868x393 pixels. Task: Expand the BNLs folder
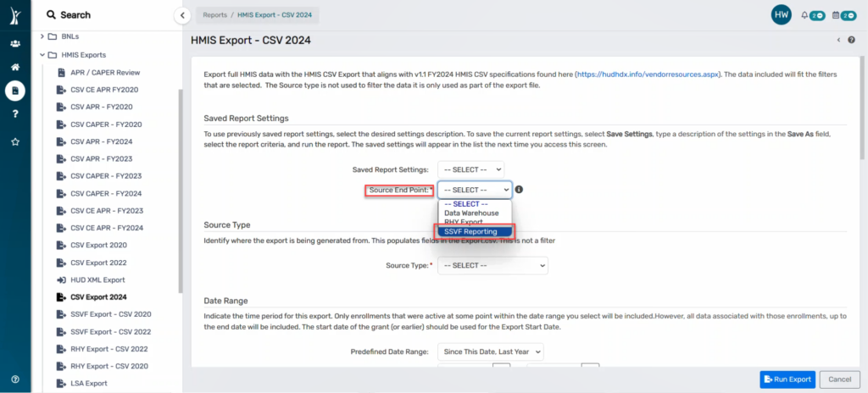[x=42, y=36]
